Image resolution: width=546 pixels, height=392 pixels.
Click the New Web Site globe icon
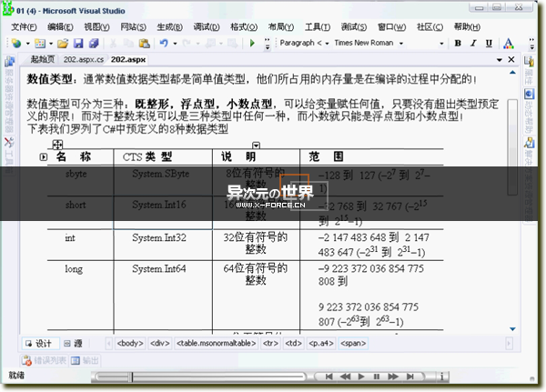click(x=16, y=43)
